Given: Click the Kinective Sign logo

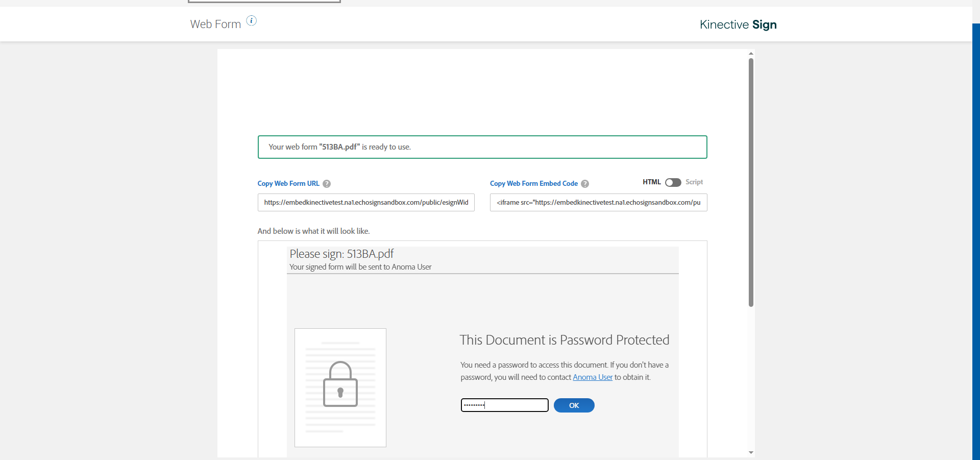Looking at the screenshot, I should coord(738,25).
